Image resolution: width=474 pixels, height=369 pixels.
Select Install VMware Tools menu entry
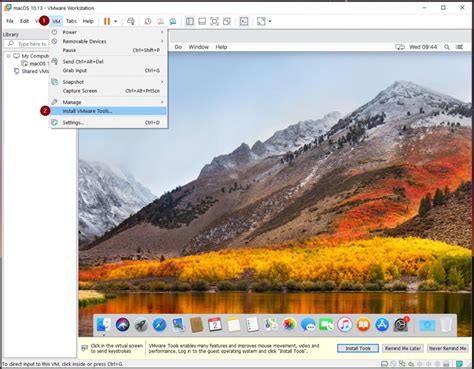click(108, 111)
